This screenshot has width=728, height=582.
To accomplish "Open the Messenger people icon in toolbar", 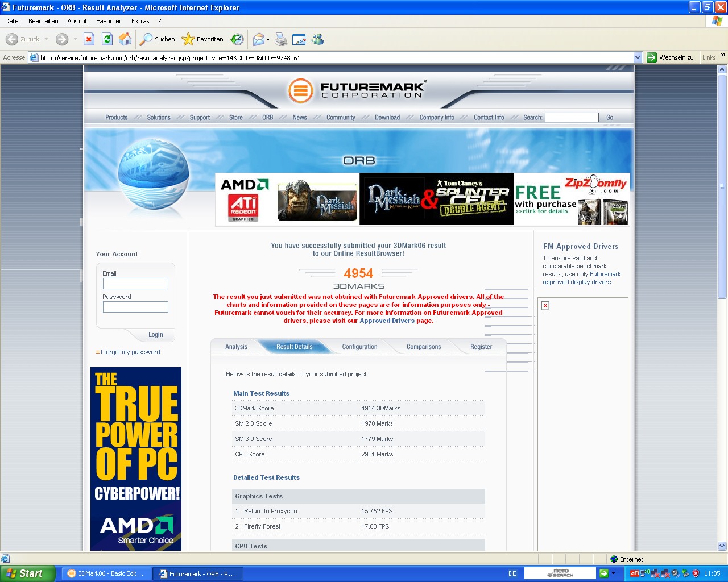I will click(x=317, y=39).
